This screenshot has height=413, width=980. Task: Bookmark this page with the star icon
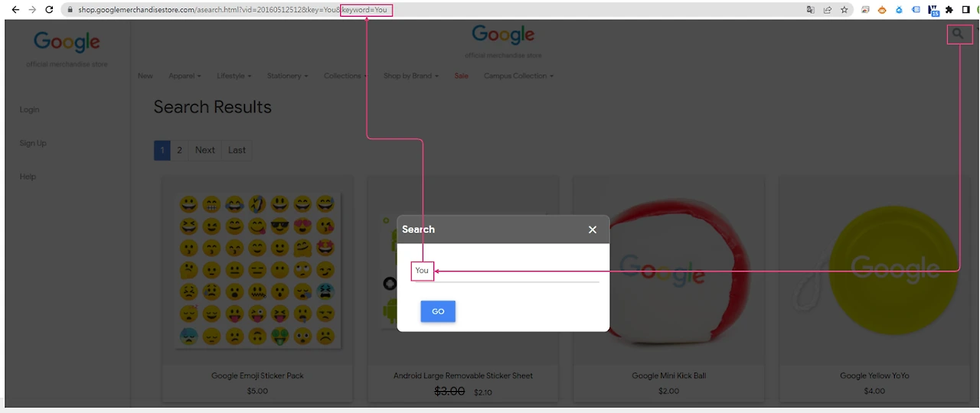[x=844, y=10]
